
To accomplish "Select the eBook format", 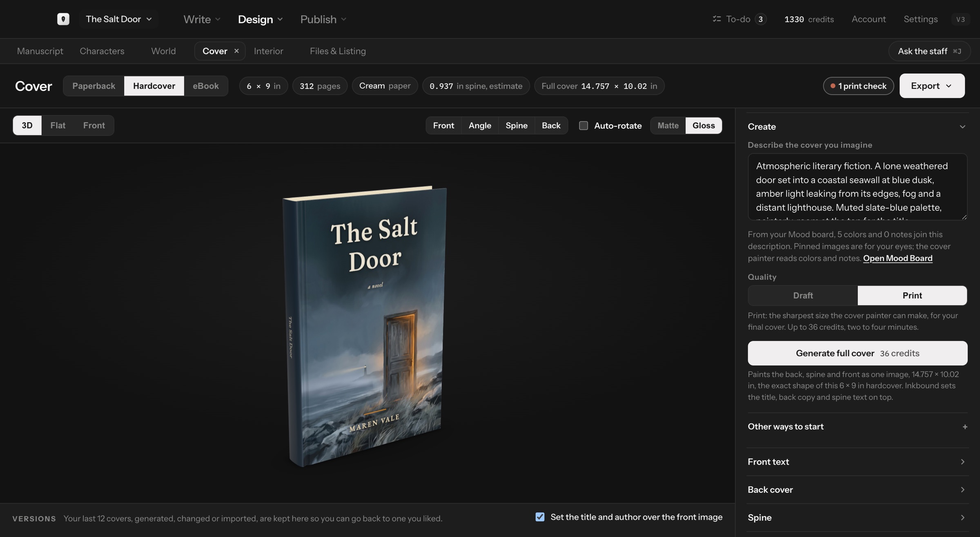I will point(206,86).
